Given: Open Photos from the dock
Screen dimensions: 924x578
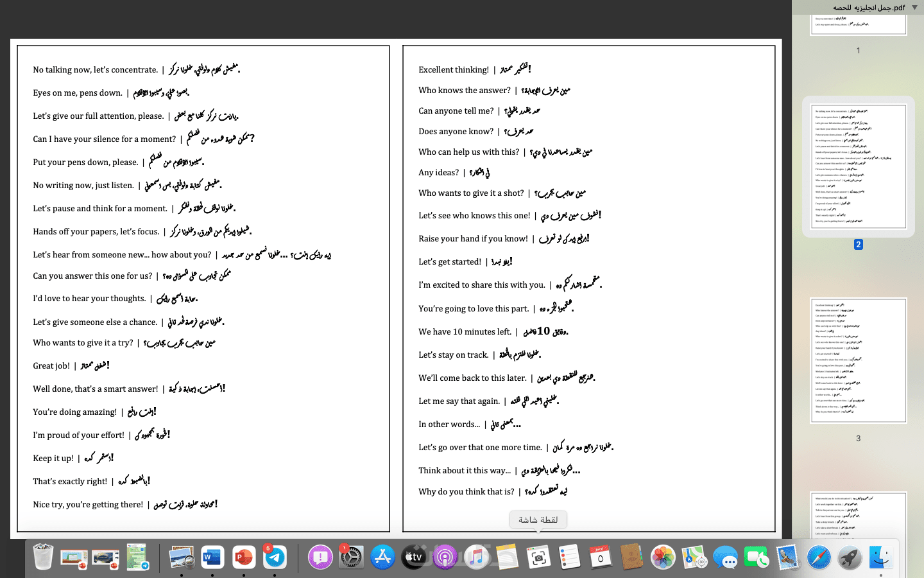Looking at the screenshot, I should tap(663, 557).
